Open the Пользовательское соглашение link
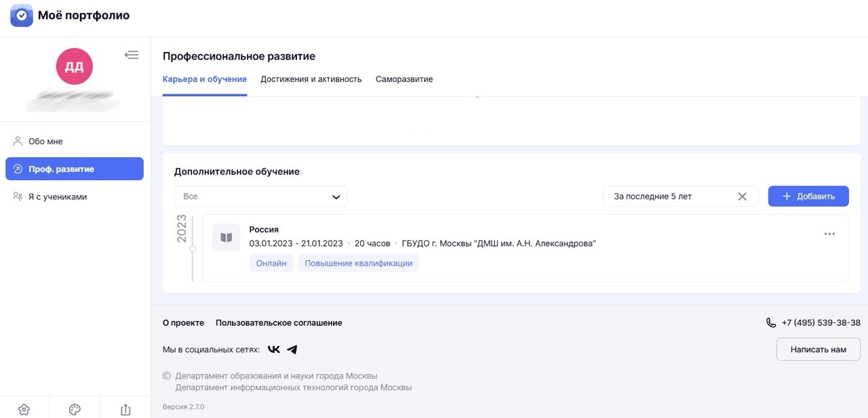The image size is (868, 418). click(279, 323)
